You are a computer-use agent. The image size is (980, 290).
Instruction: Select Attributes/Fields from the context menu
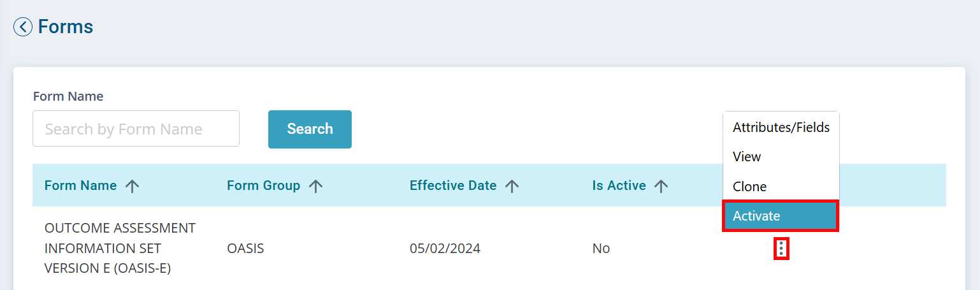click(781, 127)
